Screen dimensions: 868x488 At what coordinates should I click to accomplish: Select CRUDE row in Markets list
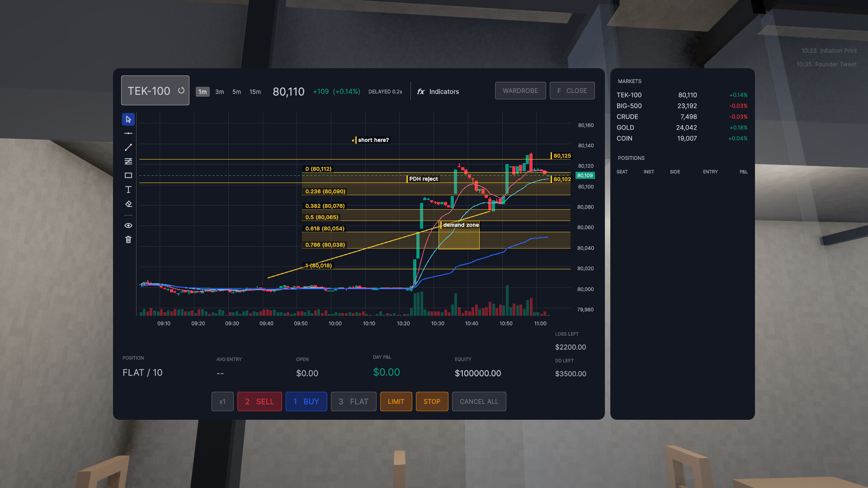[682, 117]
